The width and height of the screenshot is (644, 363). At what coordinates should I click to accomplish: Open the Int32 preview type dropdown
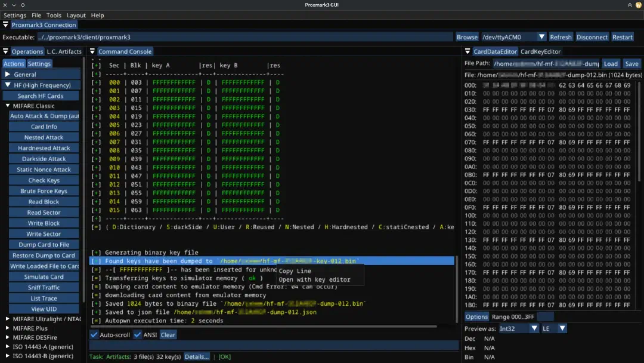click(x=534, y=328)
